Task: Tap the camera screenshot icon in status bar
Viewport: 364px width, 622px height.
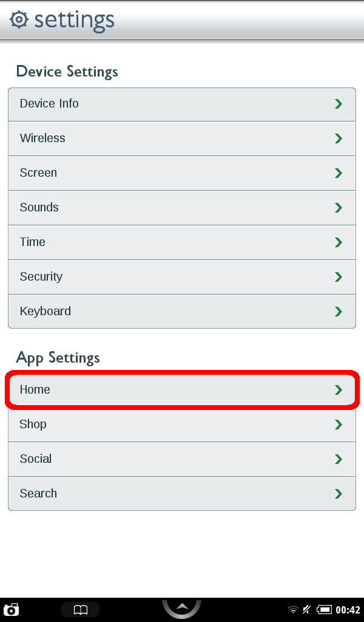Action: (x=11, y=609)
